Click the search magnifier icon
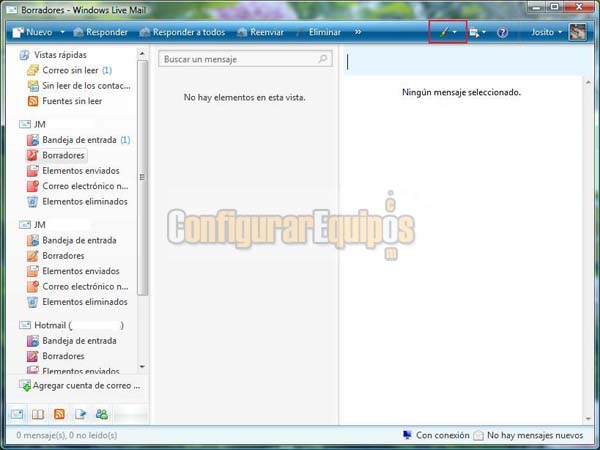The image size is (600, 450). (x=323, y=59)
